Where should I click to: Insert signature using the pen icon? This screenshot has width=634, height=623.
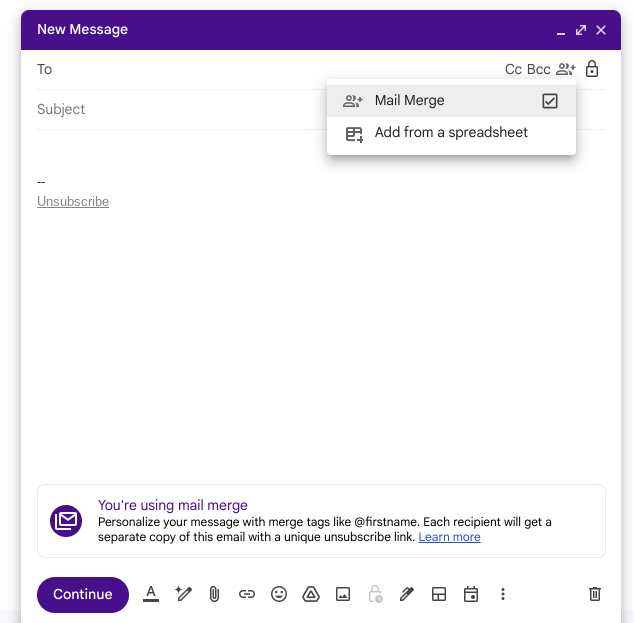[x=407, y=594]
